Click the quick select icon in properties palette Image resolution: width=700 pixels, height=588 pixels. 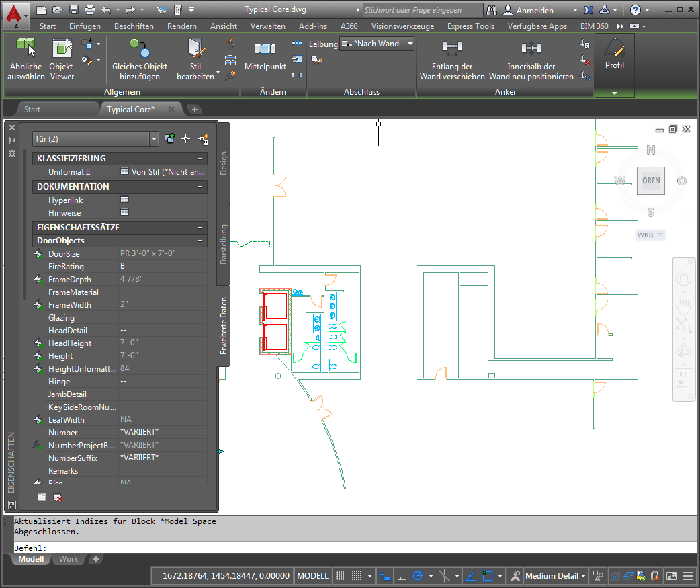click(203, 139)
